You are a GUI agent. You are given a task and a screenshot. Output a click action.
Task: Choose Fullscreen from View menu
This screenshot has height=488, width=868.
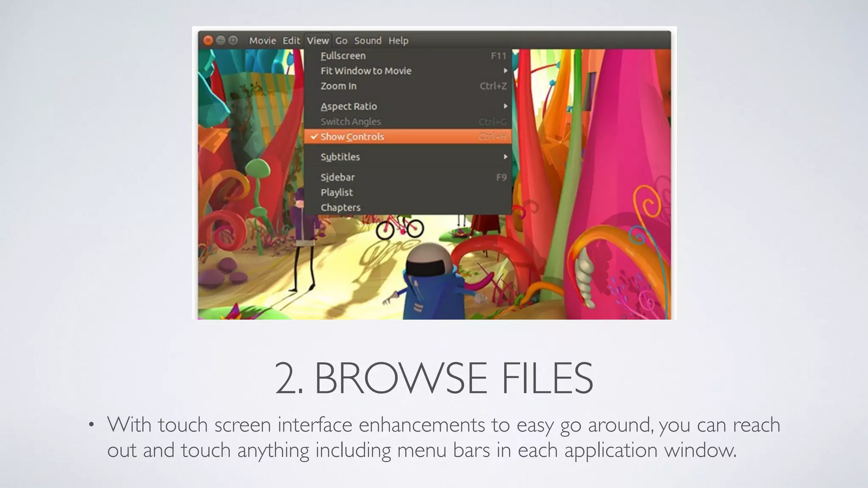(408, 56)
